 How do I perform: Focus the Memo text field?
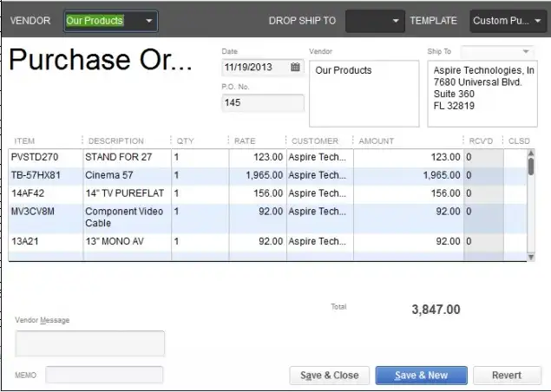tap(104, 375)
